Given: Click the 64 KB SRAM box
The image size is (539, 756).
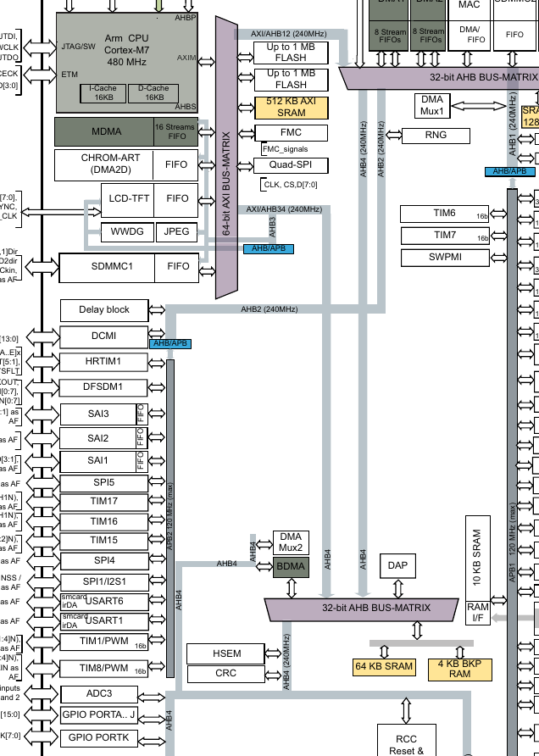Looking at the screenshot, I should point(384,667).
